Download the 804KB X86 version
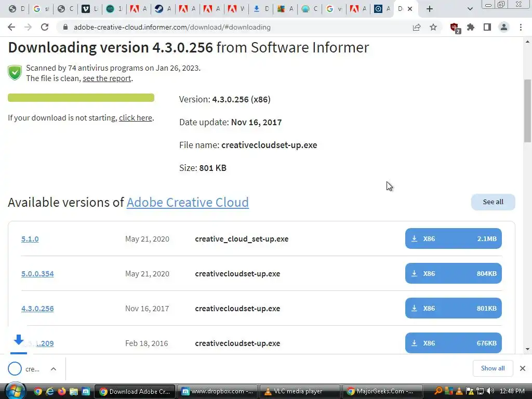This screenshot has height=399, width=532. tap(453, 273)
